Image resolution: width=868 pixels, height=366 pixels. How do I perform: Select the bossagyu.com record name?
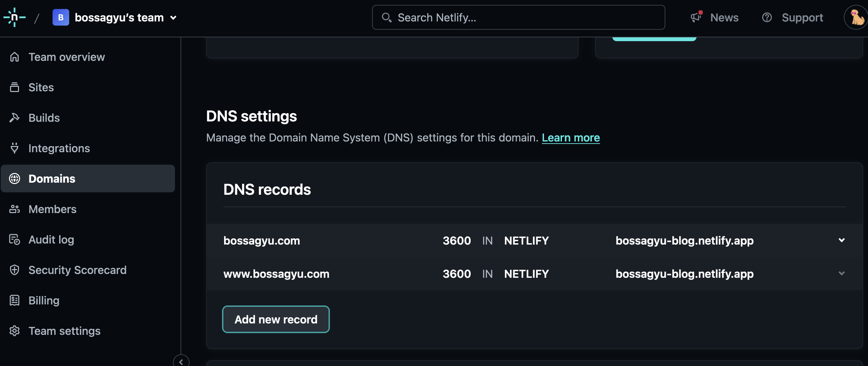(x=262, y=240)
